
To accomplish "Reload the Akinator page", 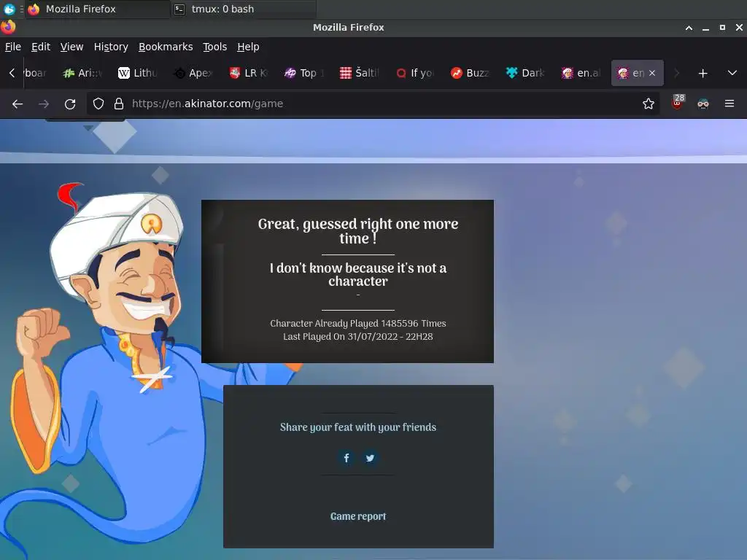I will pos(70,104).
